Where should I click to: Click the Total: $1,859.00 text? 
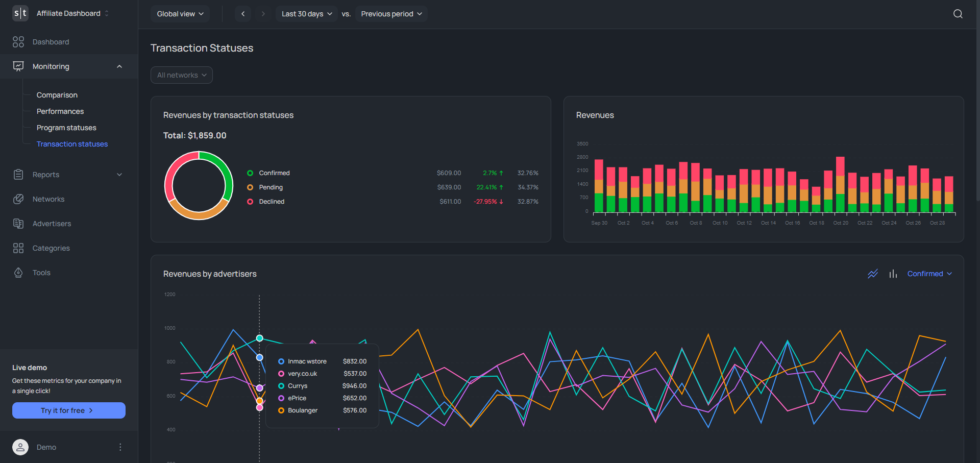(x=194, y=135)
